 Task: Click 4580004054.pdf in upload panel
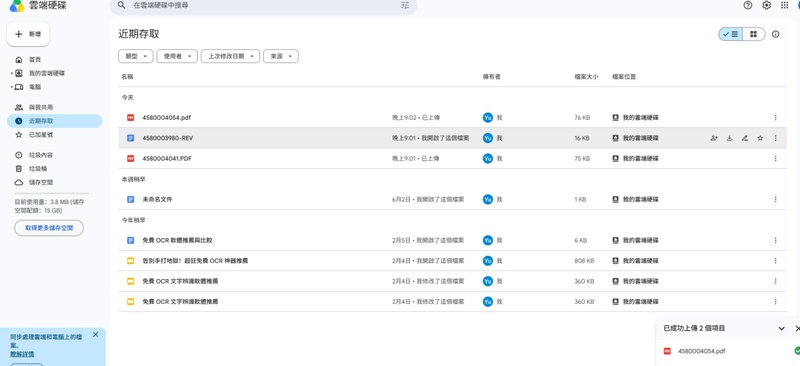702,351
